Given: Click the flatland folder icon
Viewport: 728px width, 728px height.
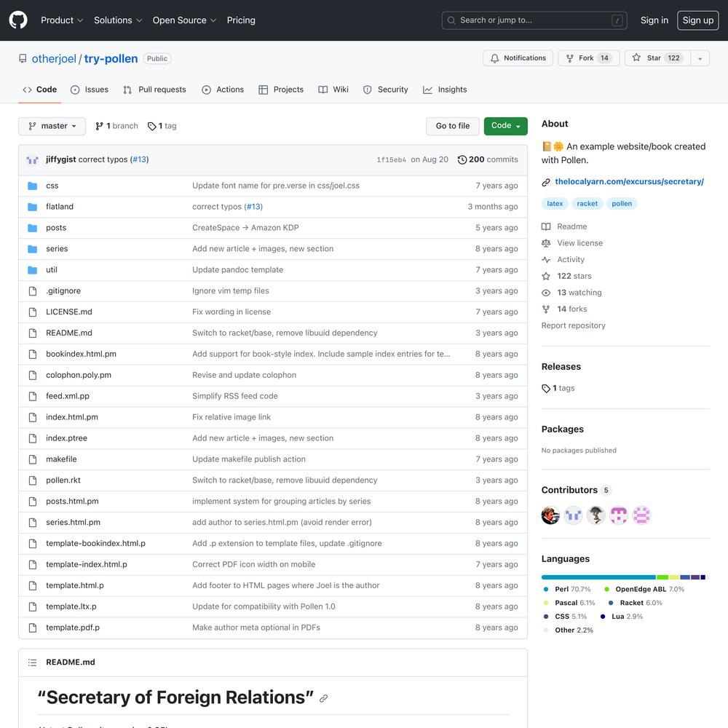Looking at the screenshot, I should [33, 207].
